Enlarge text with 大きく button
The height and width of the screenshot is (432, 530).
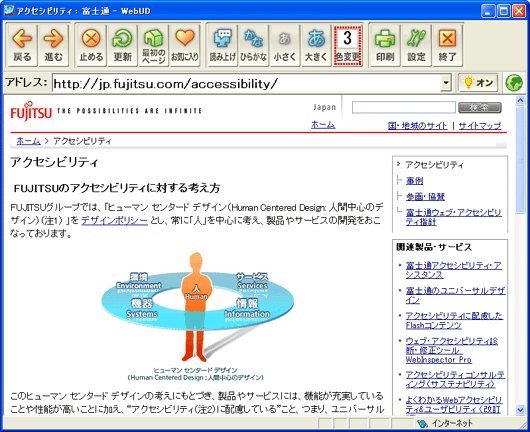316,45
